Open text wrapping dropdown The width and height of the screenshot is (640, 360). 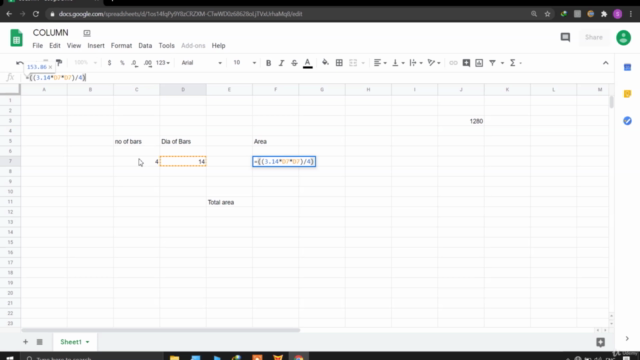click(416, 63)
